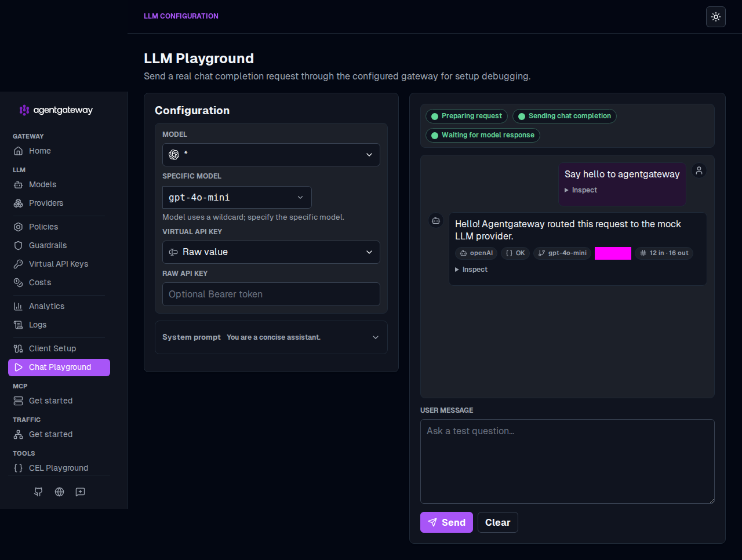This screenshot has width=742, height=560.
Task: Click the assistant bot avatar icon
Action: (436, 220)
